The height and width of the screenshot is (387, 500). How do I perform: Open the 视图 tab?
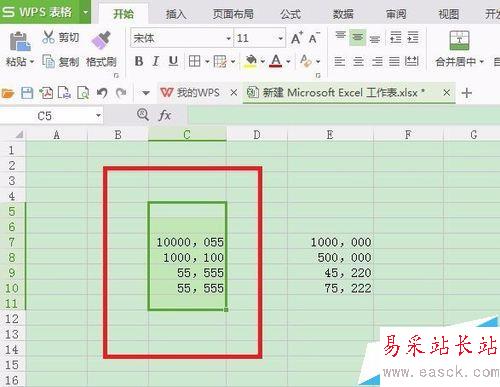[x=449, y=14]
